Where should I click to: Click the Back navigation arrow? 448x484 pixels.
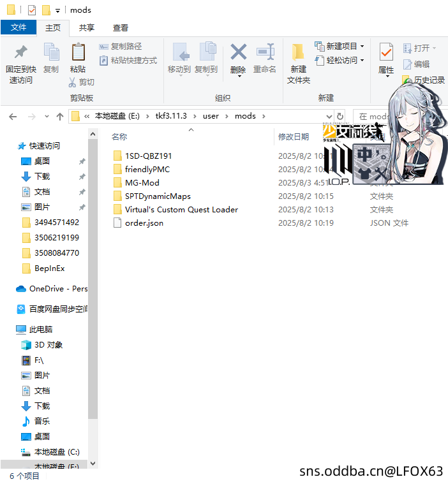point(13,117)
